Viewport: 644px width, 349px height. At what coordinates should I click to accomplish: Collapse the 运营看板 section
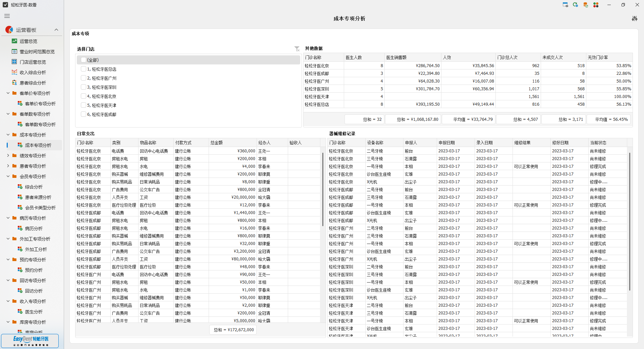coord(56,30)
